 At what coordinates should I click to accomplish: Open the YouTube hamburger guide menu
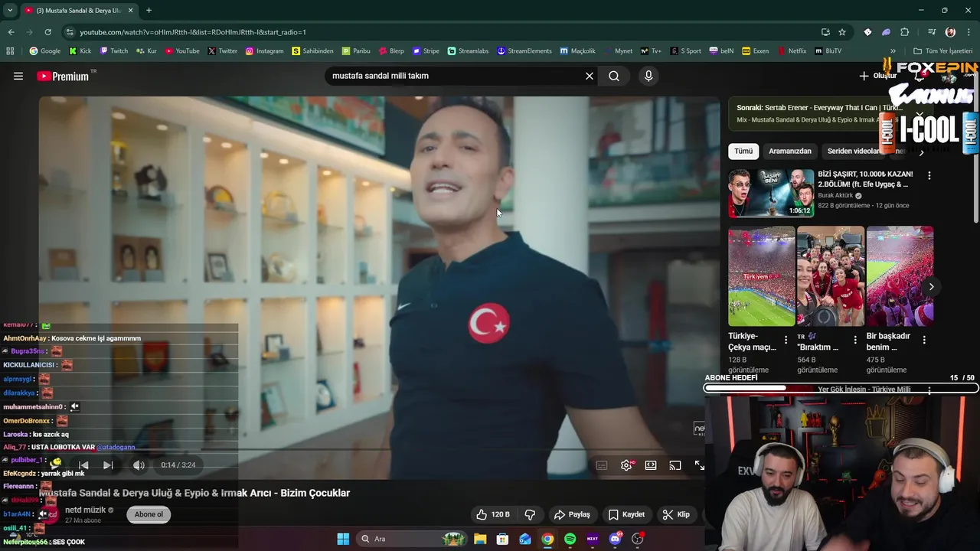pyautogui.click(x=18, y=76)
